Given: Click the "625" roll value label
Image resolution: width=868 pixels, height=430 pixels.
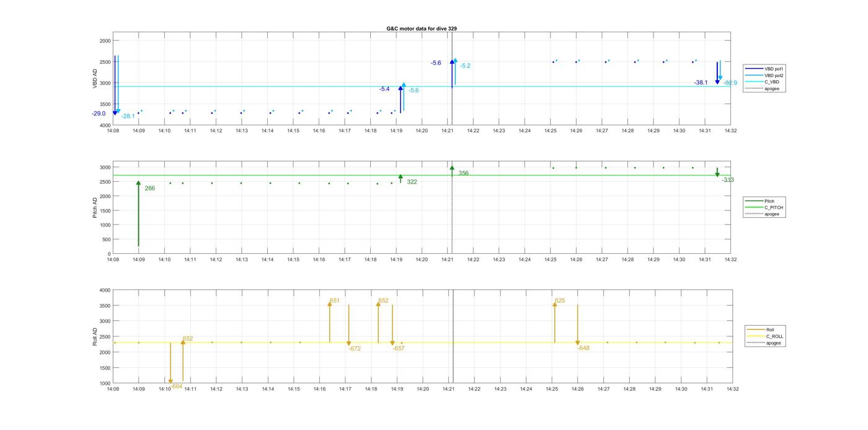Looking at the screenshot, I should tap(560, 300).
